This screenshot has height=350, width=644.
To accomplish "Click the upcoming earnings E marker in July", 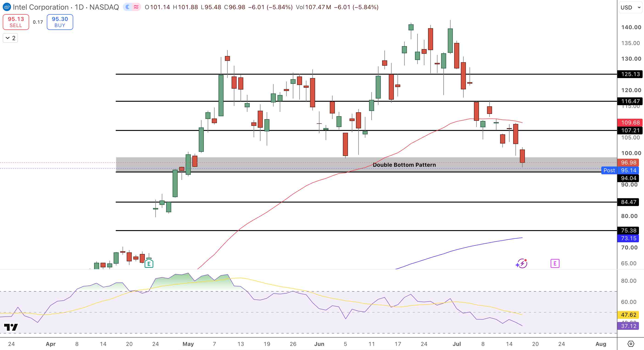I will click(x=555, y=263).
